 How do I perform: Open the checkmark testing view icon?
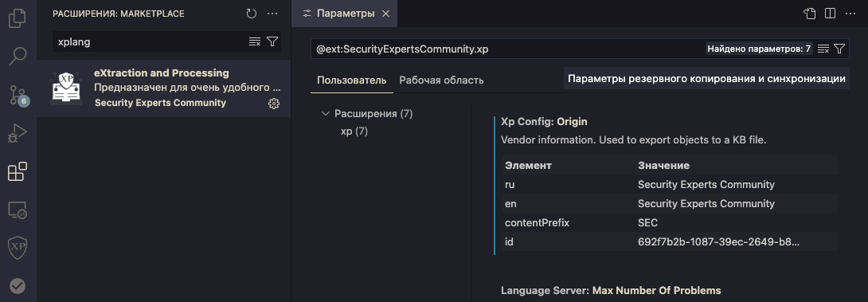point(18,286)
